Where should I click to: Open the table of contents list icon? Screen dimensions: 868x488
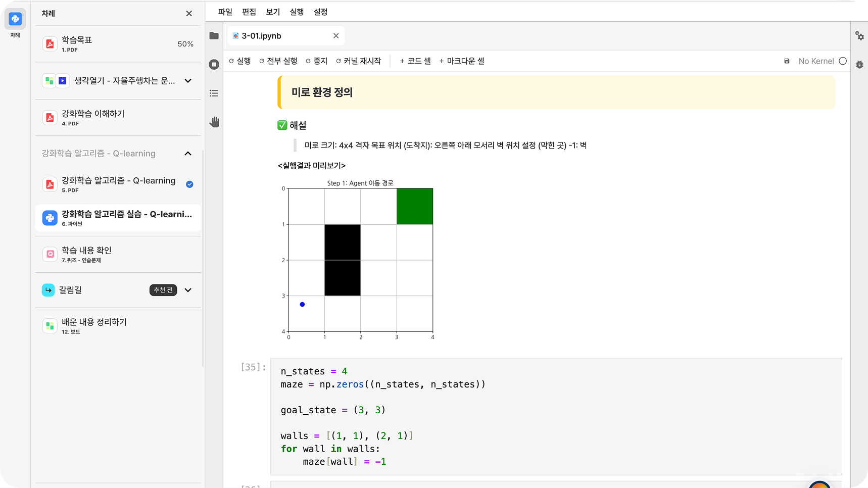click(x=214, y=93)
